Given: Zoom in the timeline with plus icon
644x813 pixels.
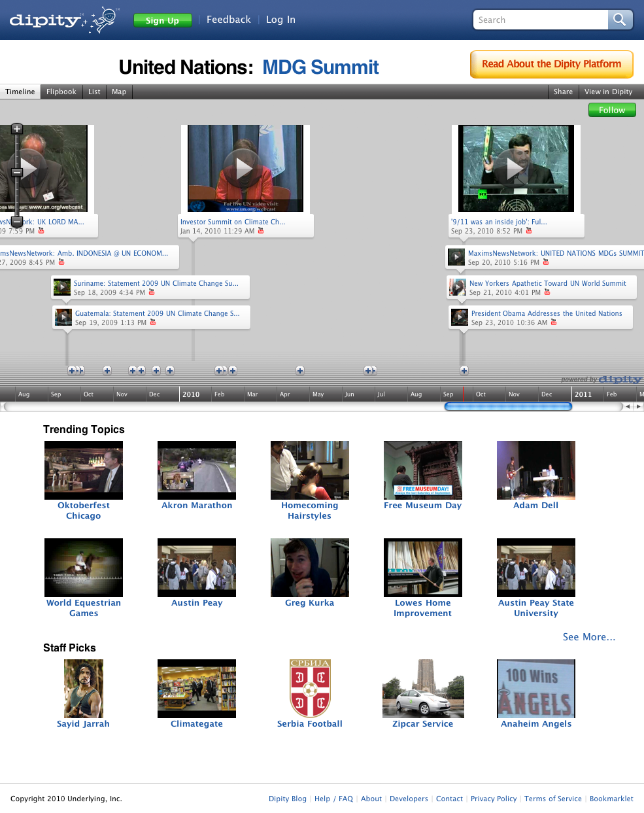Looking at the screenshot, I should [17, 129].
